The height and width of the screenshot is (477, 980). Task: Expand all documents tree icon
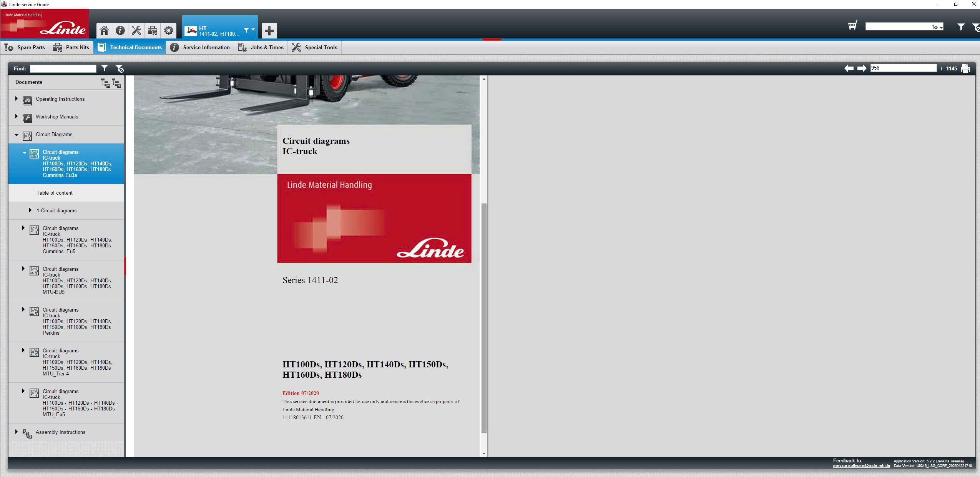116,83
